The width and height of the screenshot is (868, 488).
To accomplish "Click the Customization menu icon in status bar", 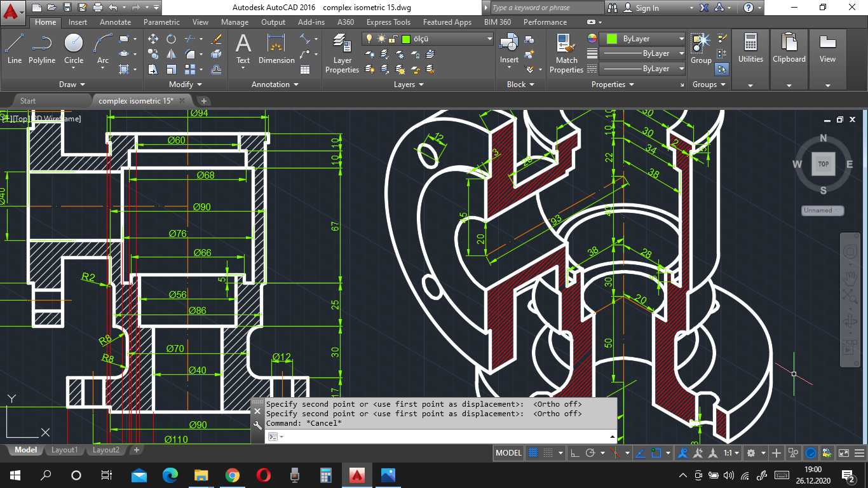I will tap(858, 453).
